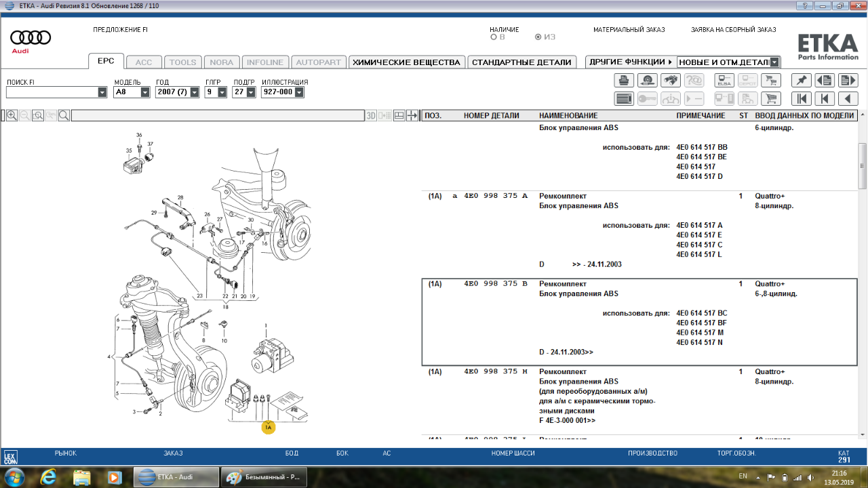Click ЗАЯВКА НА СБОРНЫЙ ЗАКАЗ link
The width and height of the screenshot is (868, 488).
[733, 30]
